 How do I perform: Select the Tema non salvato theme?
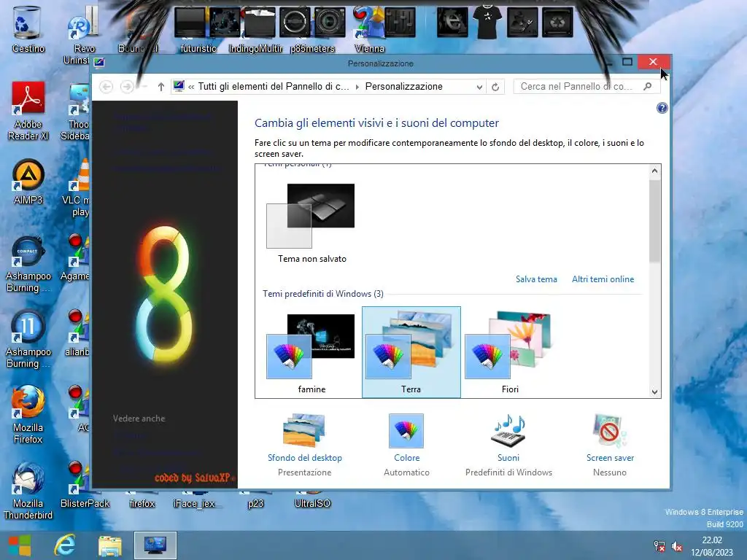coord(311,223)
